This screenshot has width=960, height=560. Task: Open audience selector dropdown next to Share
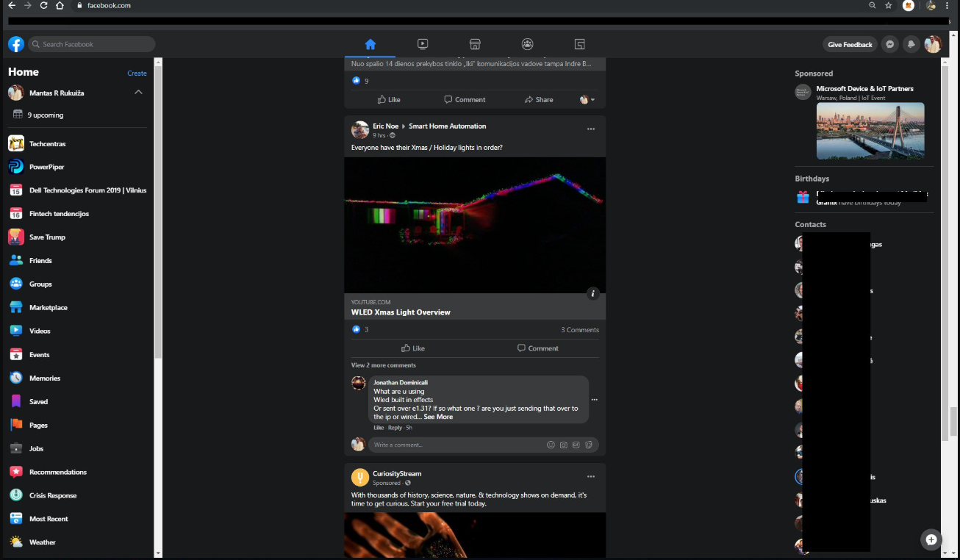(587, 99)
